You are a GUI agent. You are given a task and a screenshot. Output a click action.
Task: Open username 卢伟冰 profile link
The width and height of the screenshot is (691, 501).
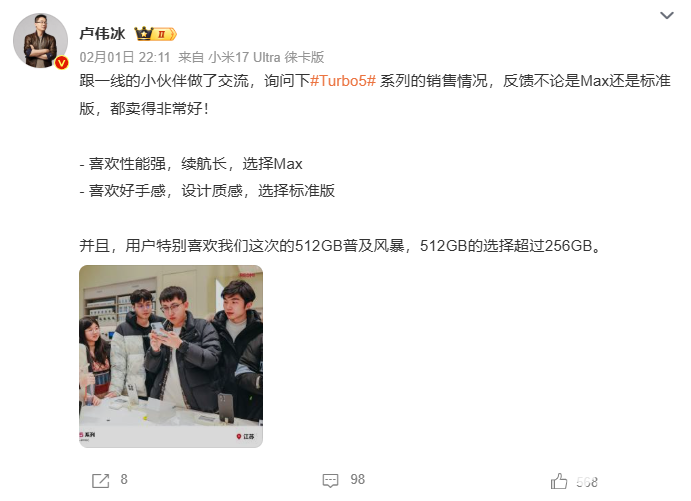pos(102,33)
